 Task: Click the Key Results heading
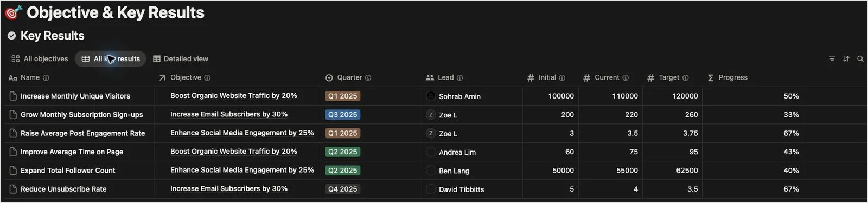[52, 36]
